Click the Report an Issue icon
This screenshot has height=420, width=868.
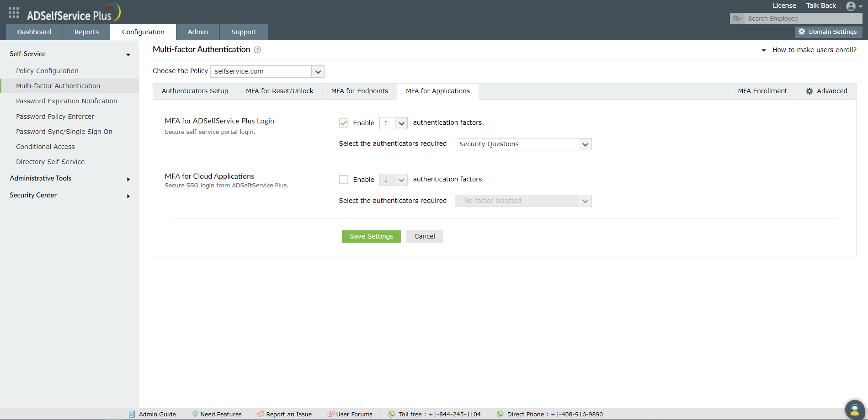click(261, 414)
